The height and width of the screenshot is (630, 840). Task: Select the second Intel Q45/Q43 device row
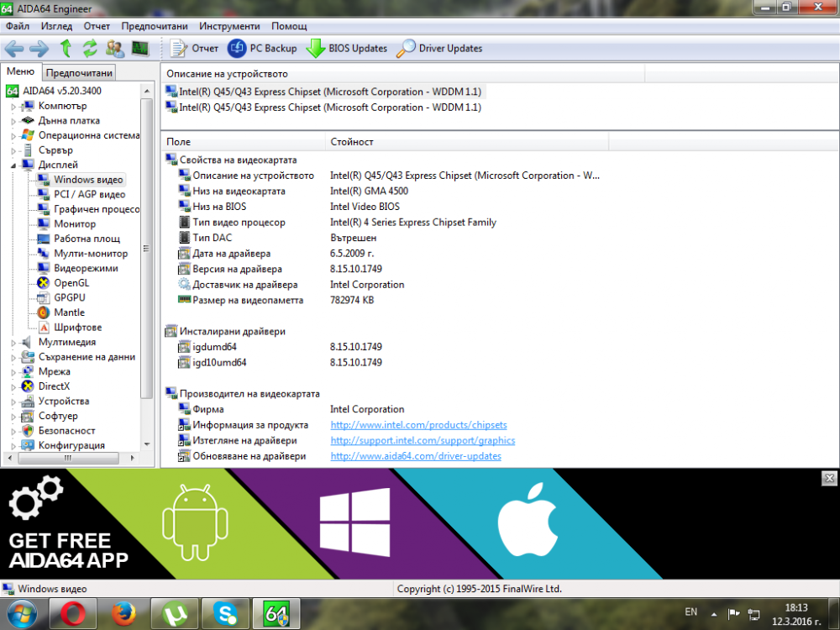[x=323, y=108]
